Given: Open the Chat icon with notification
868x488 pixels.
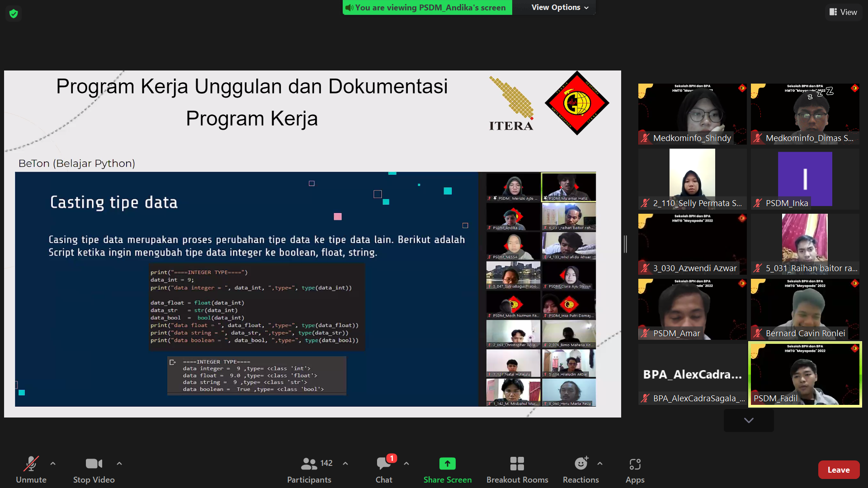Looking at the screenshot, I should point(384,464).
